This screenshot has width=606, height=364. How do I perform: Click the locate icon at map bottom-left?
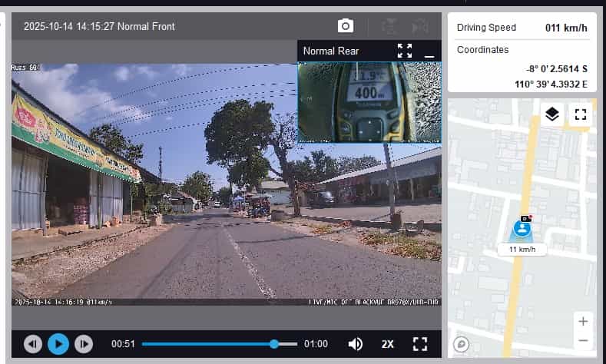(462, 345)
